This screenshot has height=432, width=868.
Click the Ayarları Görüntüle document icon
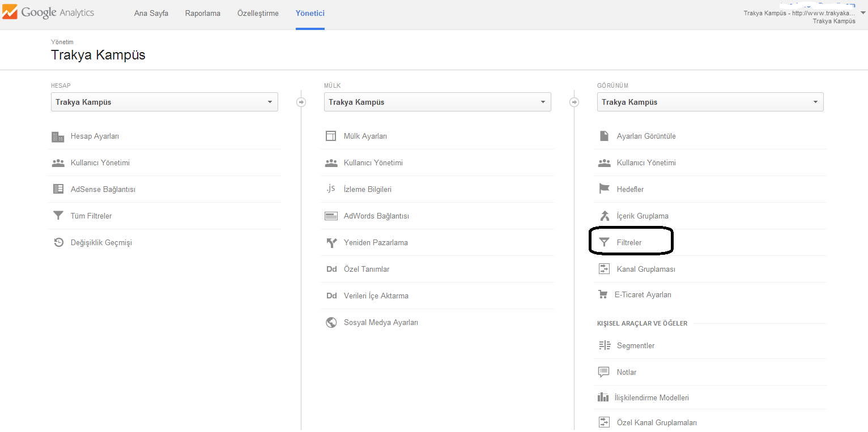(x=604, y=136)
